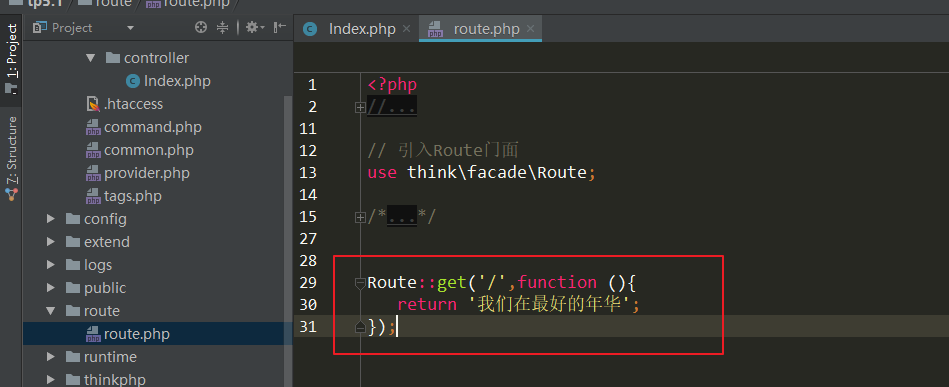The image size is (949, 387).
Task: Expand the folded comment on line 2
Action: coord(361,107)
